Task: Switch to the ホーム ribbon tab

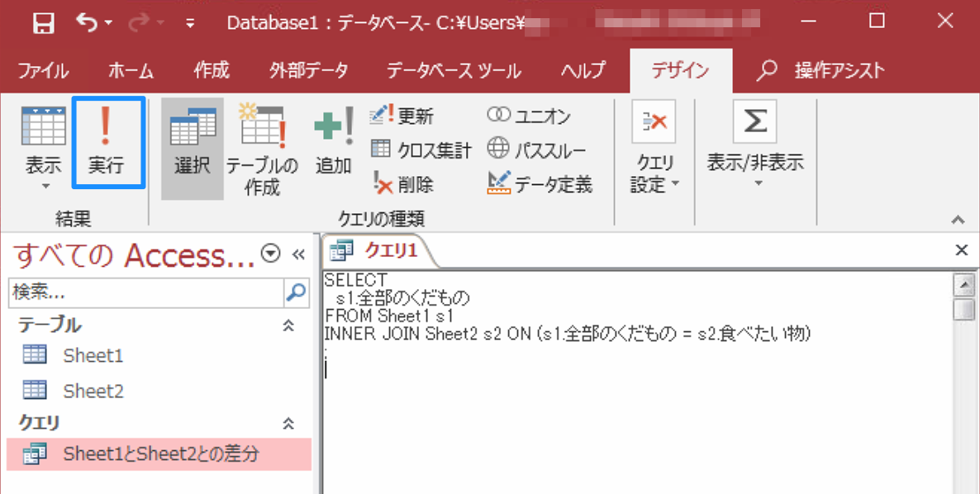Action: click(131, 70)
